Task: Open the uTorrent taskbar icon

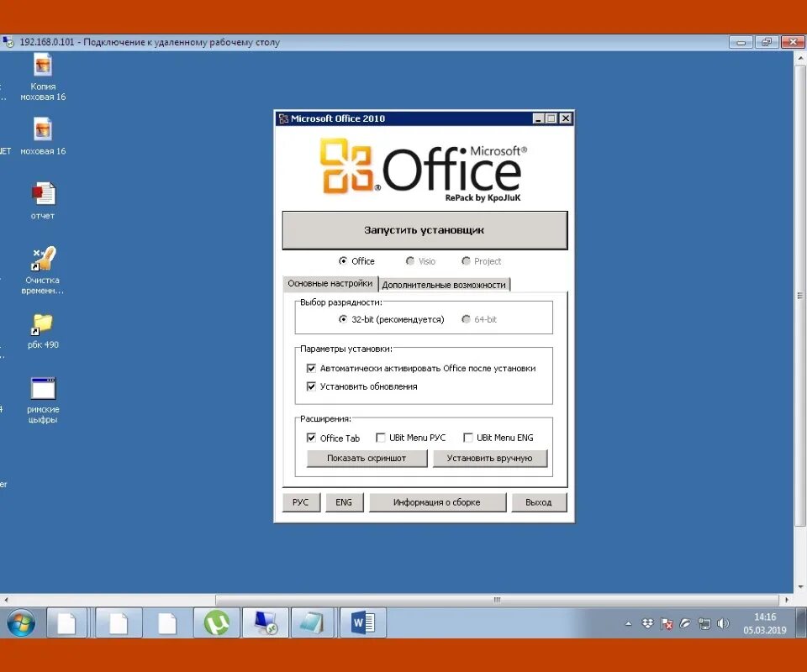Action: [217, 622]
